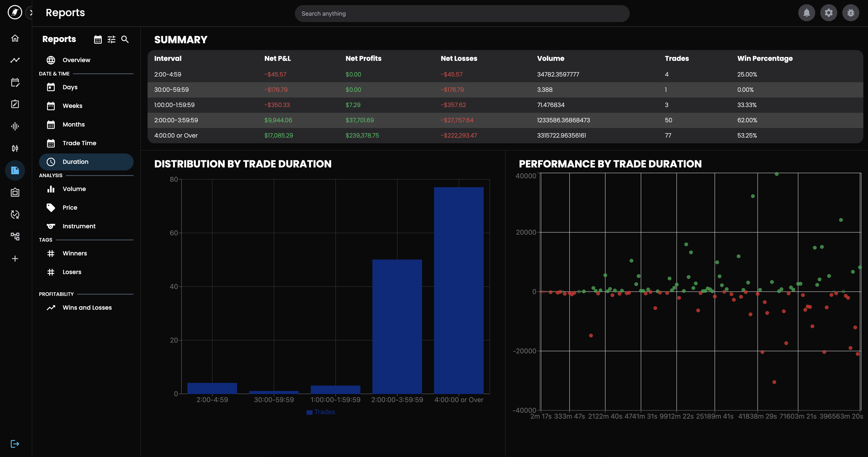The image size is (868, 457).
Task: Click the Search anything input field
Action: pyautogui.click(x=462, y=14)
